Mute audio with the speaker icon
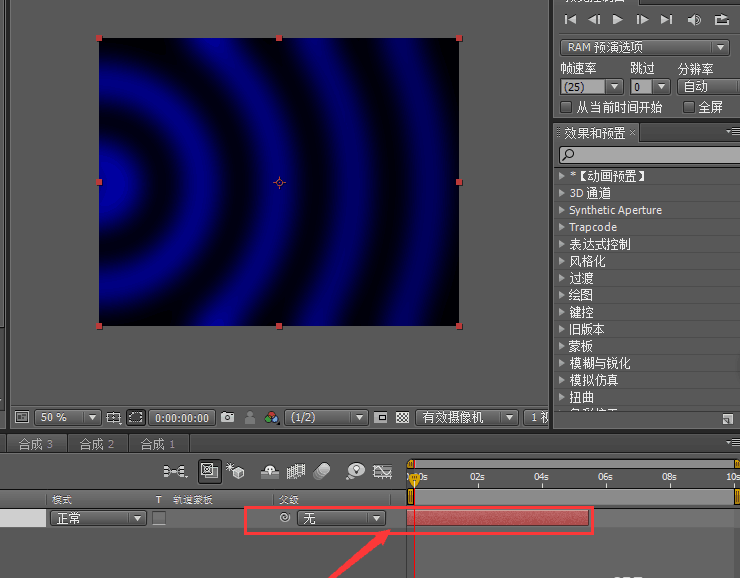This screenshot has height=578, width=740. (694, 20)
